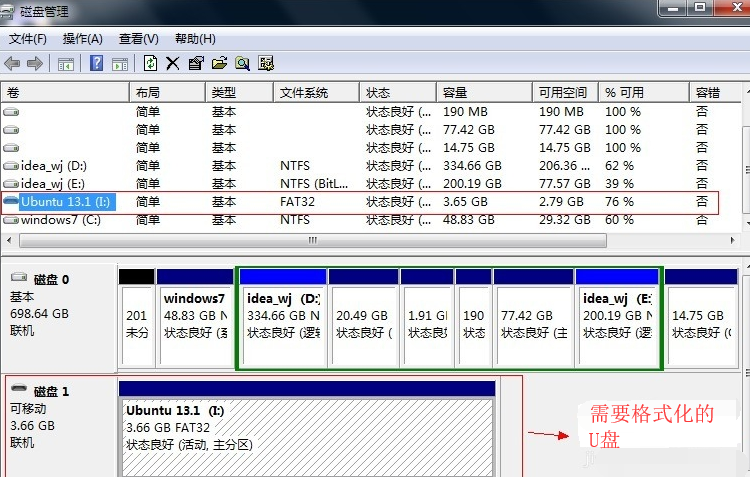
Task: Click the Back arrow toolbar icon
Action: [x=12, y=64]
